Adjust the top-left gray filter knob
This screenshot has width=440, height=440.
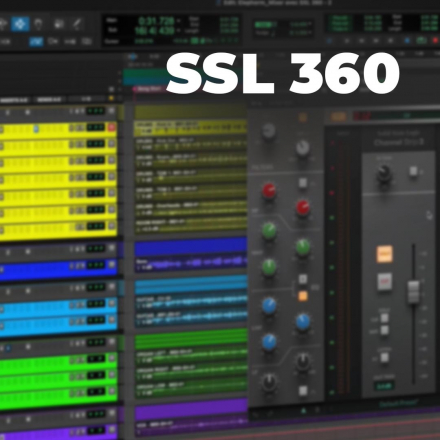tap(269, 131)
